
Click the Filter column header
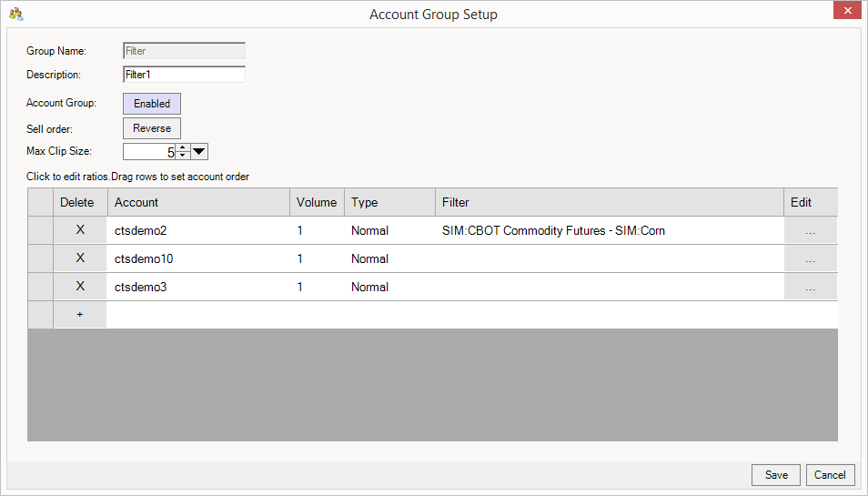pos(609,202)
